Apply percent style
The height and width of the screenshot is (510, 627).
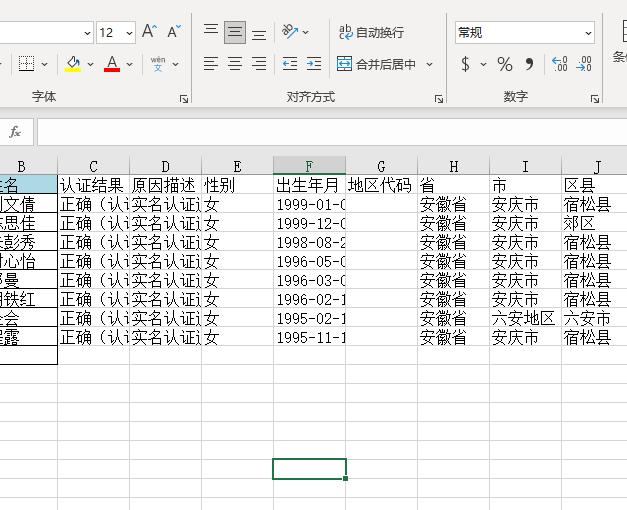coord(505,64)
